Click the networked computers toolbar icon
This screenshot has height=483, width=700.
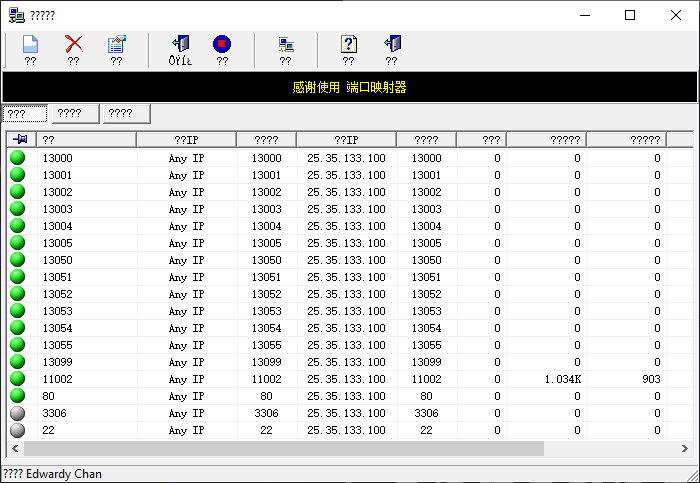pos(286,45)
